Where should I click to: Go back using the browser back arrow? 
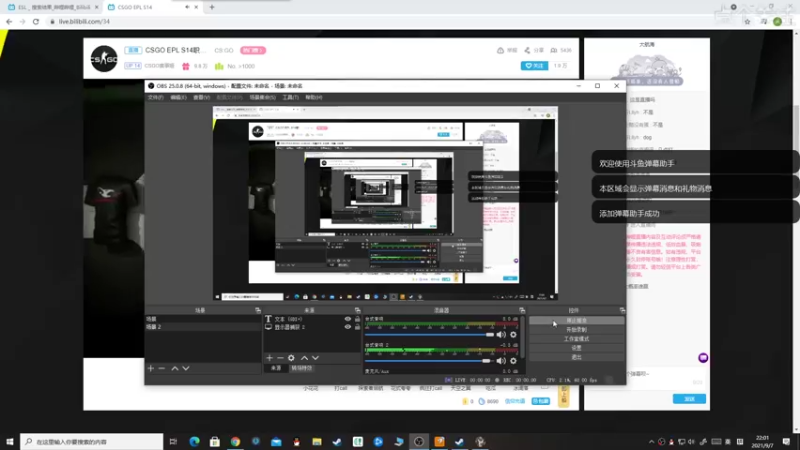coord(9,21)
